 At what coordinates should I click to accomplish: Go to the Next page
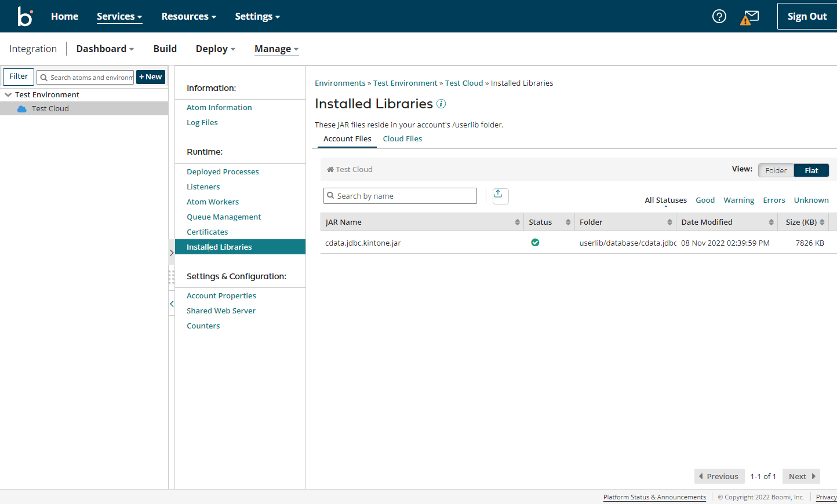[x=801, y=476]
